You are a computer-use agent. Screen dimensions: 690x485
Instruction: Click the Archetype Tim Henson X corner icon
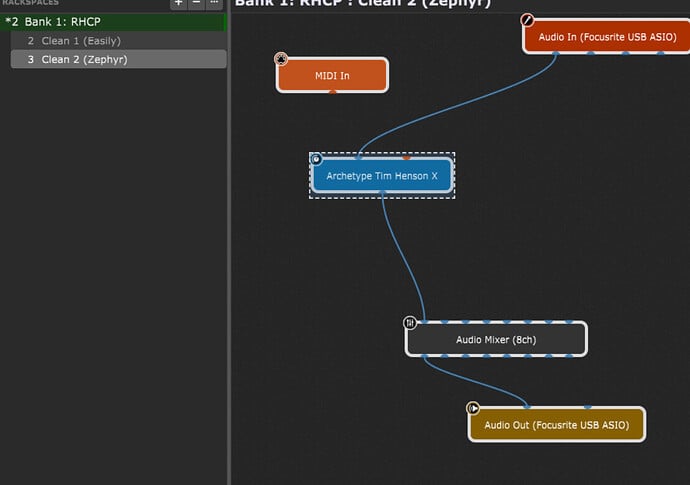(316, 158)
